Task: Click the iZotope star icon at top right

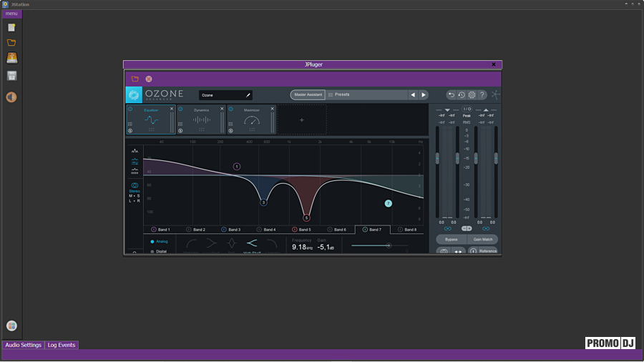Action: point(496,95)
